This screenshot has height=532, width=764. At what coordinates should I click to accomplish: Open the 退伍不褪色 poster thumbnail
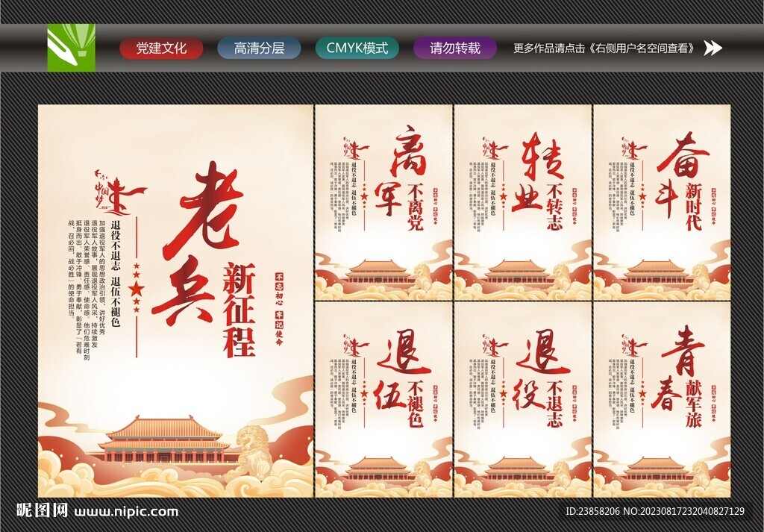click(384, 399)
